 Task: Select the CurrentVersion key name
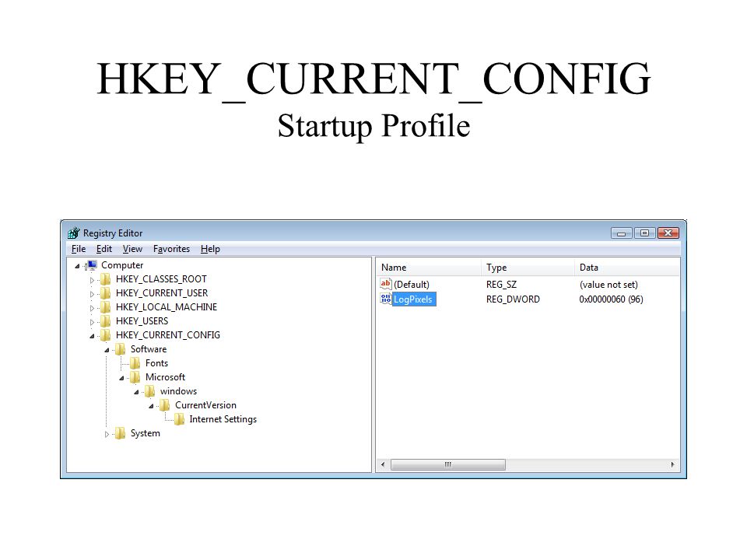click(x=205, y=405)
